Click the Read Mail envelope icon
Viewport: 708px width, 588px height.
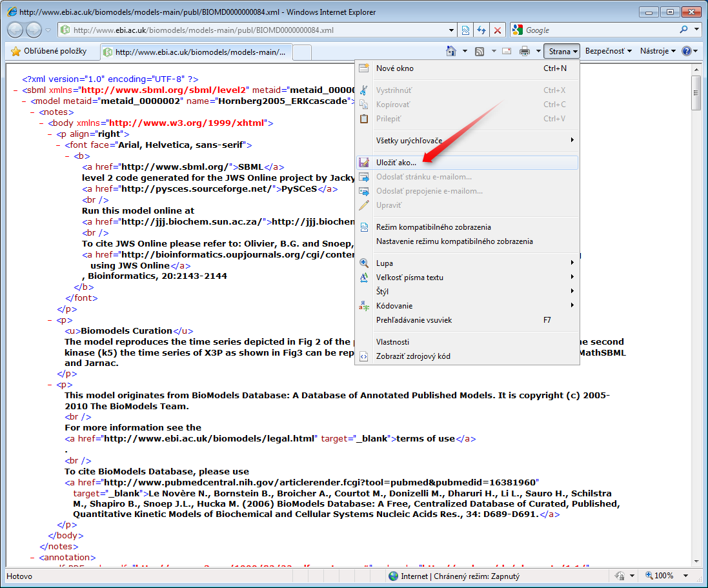(507, 51)
